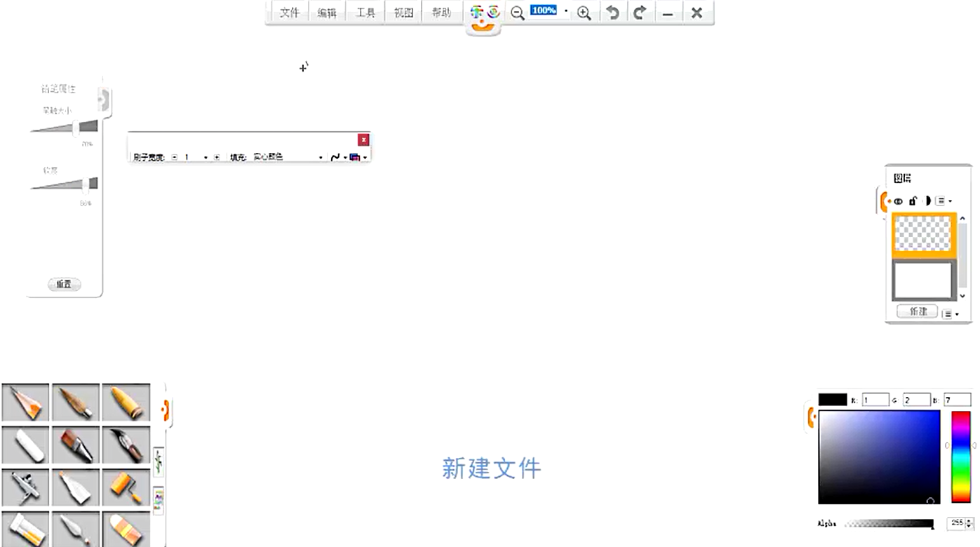
Task: Open the layer options dropdown beside 新建
Action: [x=951, y=314]
